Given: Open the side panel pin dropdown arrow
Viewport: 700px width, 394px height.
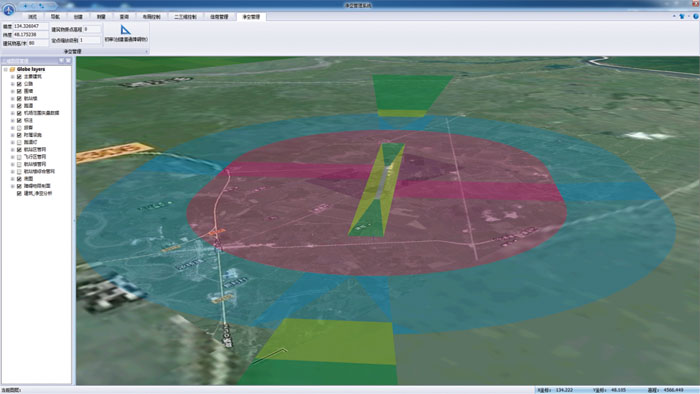Looking at the screenshot, I should point(61,61).
